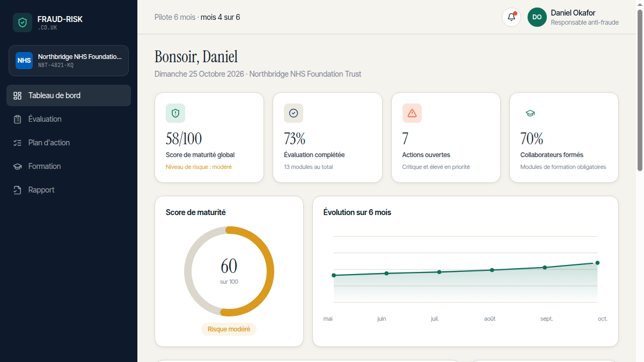
Task: Click the Risque modéré badge
Action: pyautogui.click(x=229, y=329)
